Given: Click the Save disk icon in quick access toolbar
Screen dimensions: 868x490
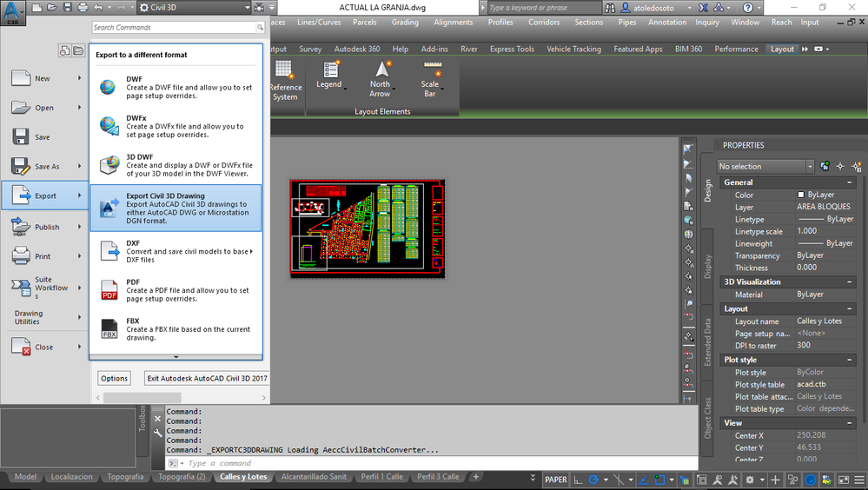Looking at the screenshot, I should (68, 8).
